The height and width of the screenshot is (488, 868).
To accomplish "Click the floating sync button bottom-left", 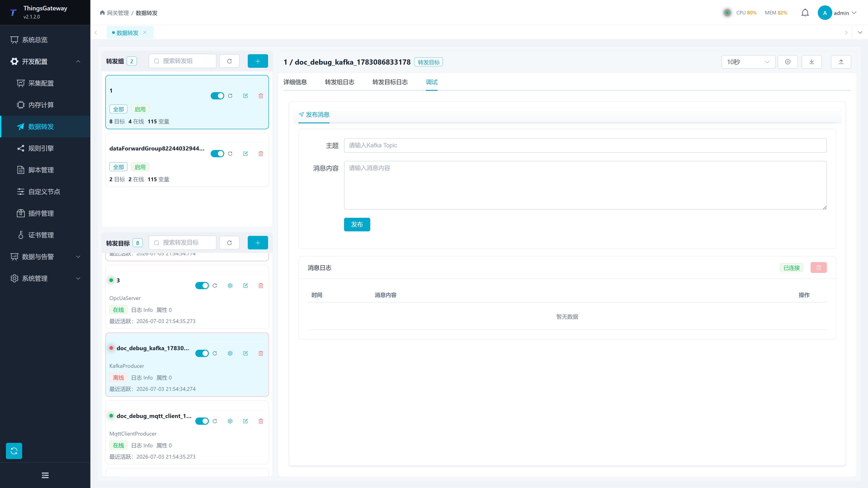I will pyautogui.click(x=14, y=451).
